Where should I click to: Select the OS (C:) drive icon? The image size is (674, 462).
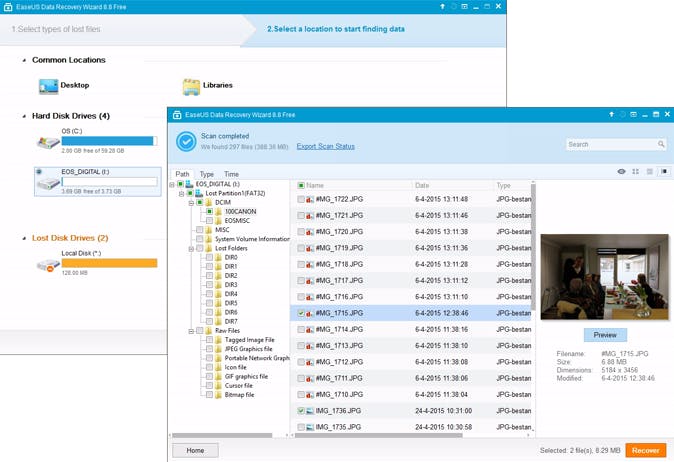[x=48, y=142]
